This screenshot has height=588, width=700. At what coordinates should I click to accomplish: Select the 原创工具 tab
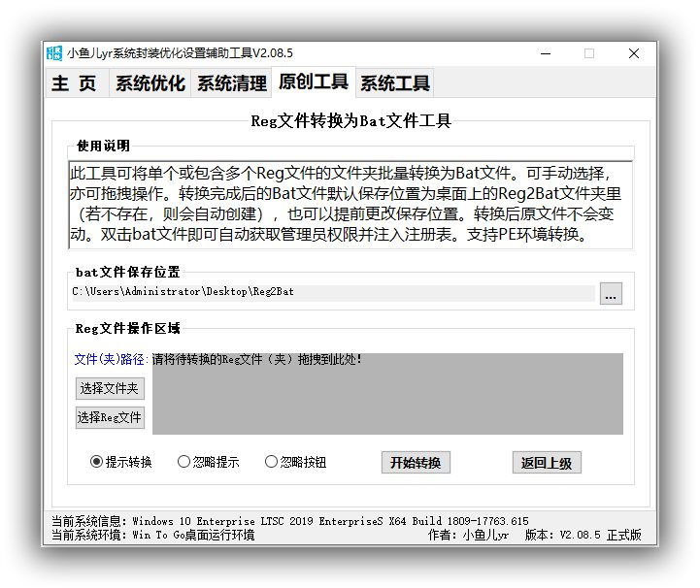314,82
